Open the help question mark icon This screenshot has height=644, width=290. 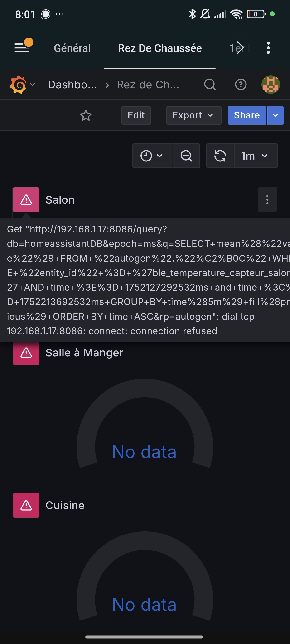coord(241,85)
